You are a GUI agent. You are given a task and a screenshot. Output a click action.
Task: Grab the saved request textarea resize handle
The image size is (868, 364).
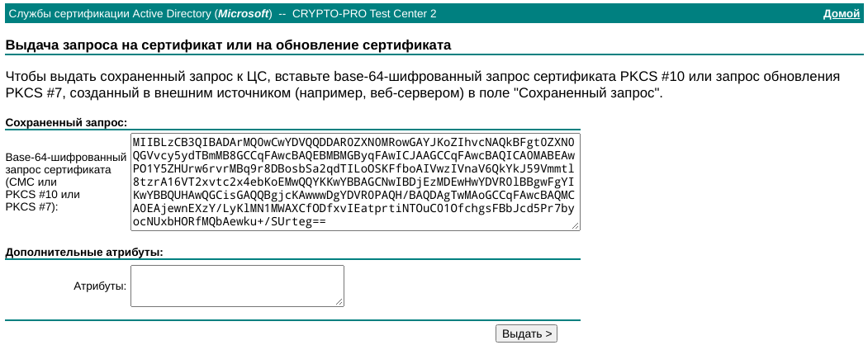(x=576, y=226)
